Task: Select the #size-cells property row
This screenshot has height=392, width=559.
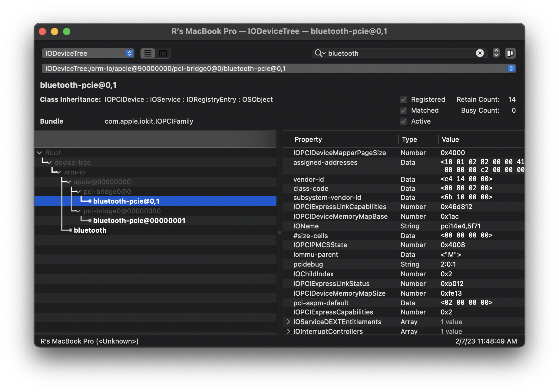Action: [x=404, y=235]
